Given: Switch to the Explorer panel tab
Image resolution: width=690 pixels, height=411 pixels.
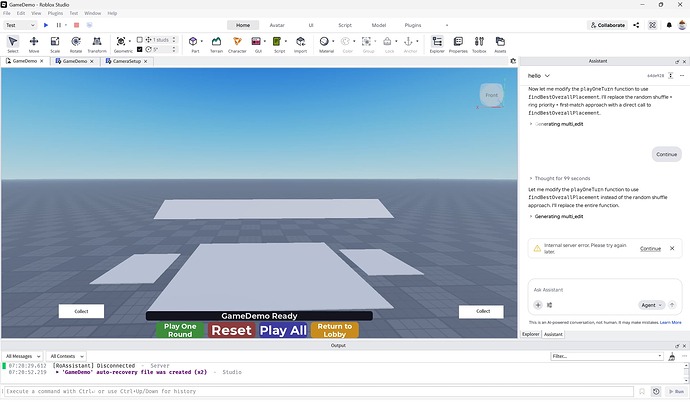Looking at the screenshot, I should [x=531, y=334].
